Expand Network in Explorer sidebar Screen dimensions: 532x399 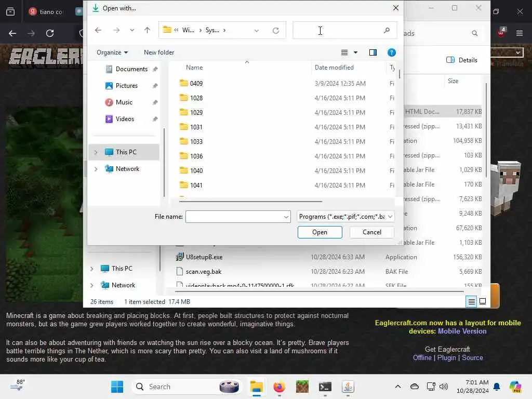[91, 285]
